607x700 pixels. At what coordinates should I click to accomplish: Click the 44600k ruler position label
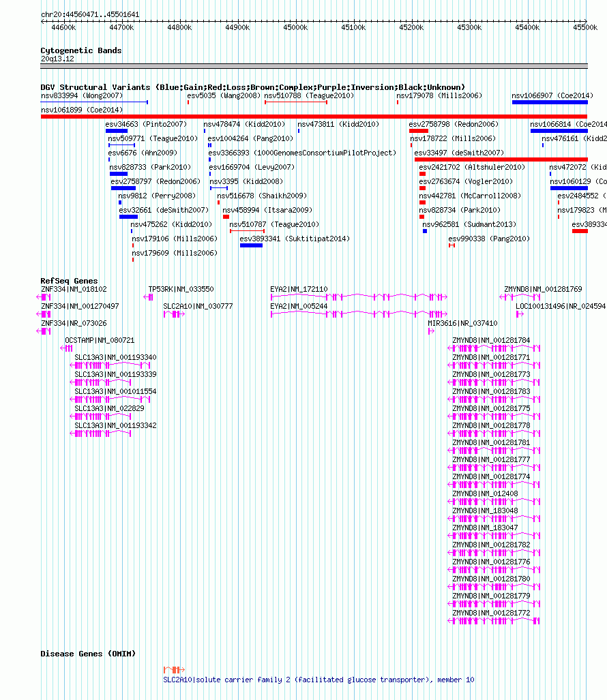(x=63, y=28)
